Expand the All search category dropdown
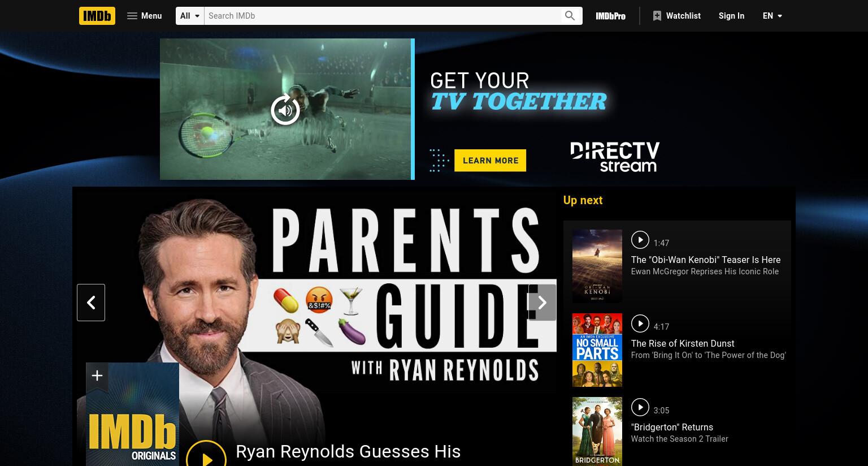Screen dimensions: 868x466 (190, 16)
